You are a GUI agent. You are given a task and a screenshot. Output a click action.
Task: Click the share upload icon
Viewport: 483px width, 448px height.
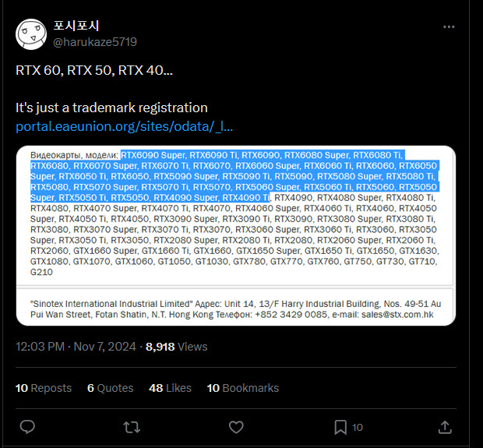tap(445, 427)
